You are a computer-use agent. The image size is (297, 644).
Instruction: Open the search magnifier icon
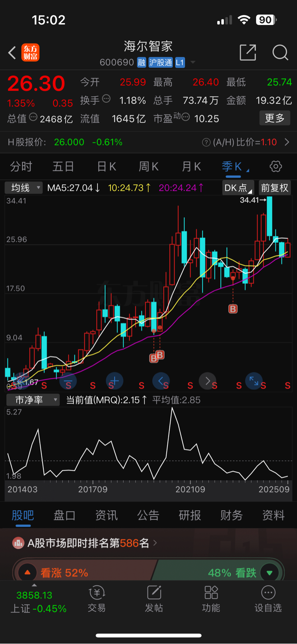(x=280, y=52)
